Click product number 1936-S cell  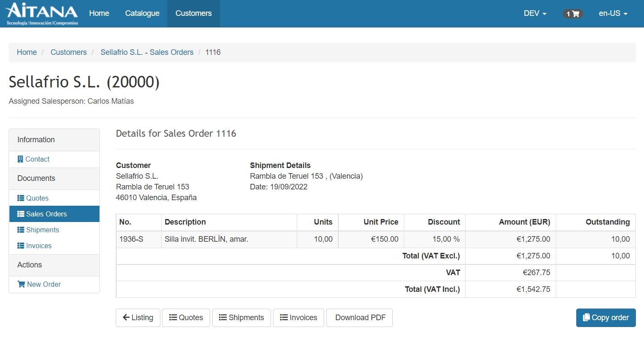click(139, 239)
